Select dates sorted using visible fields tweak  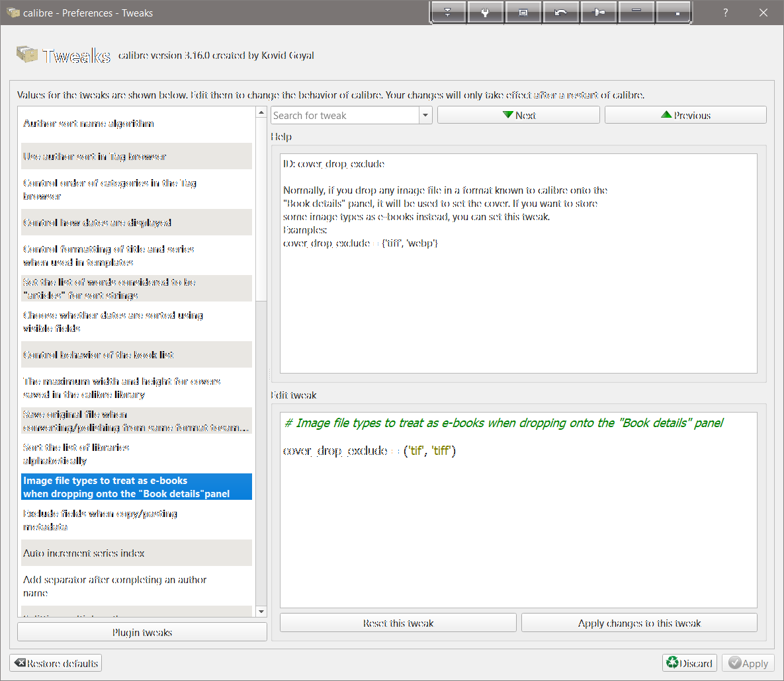136,321
